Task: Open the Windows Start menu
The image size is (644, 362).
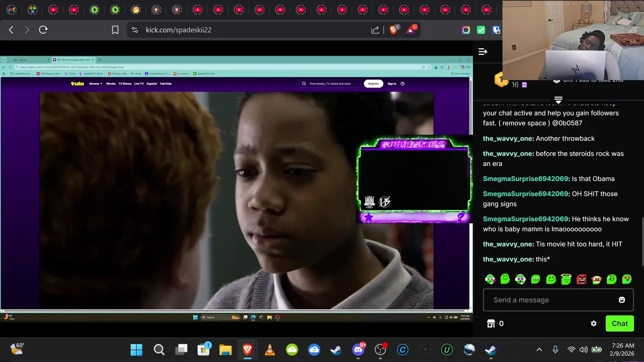Action: pos(136,349)
